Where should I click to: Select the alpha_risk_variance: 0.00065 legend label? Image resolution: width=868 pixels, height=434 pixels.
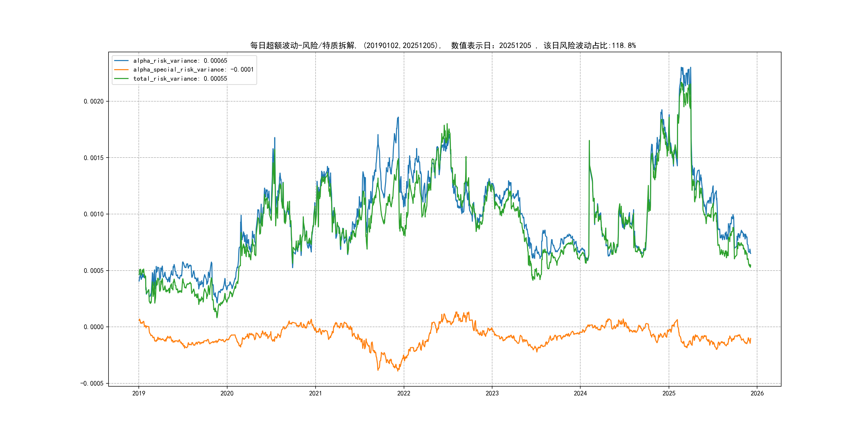180,61
